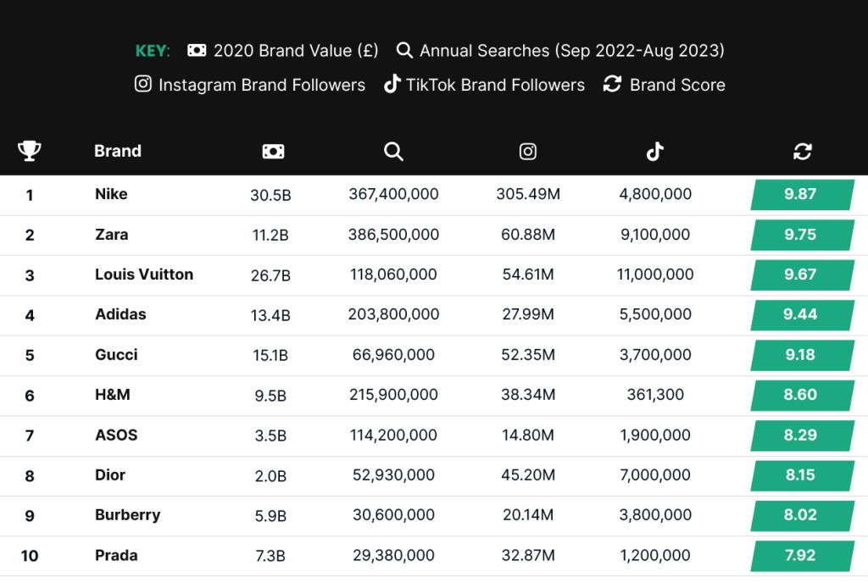Viewport: 868px width, 588px height.
Task: Click Prada's TikTok followers "1,200,000"
Action: pyautogui.click(x=655, y=555)
